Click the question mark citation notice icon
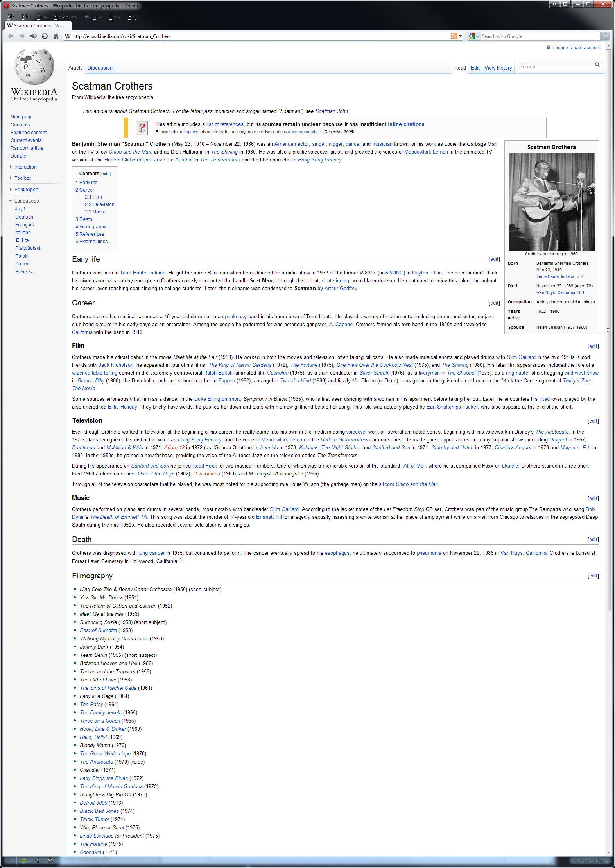Viewport: 615px width, 868px height. point(142,127)
